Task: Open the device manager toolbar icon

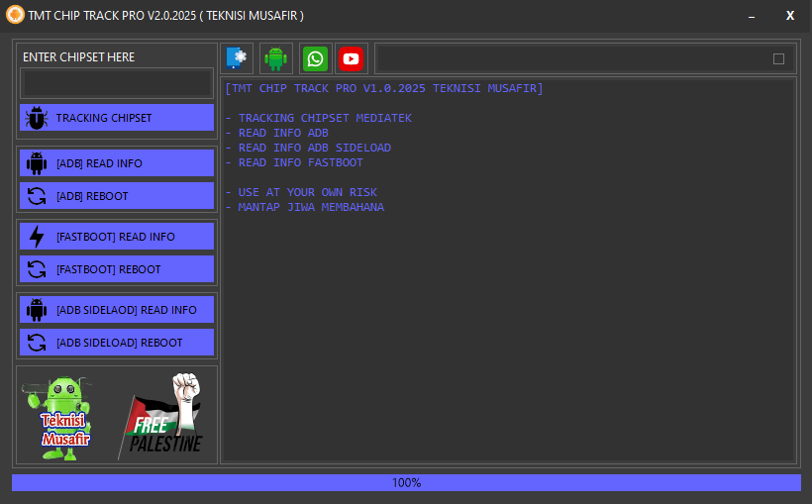Action: [x=238, y=58]
